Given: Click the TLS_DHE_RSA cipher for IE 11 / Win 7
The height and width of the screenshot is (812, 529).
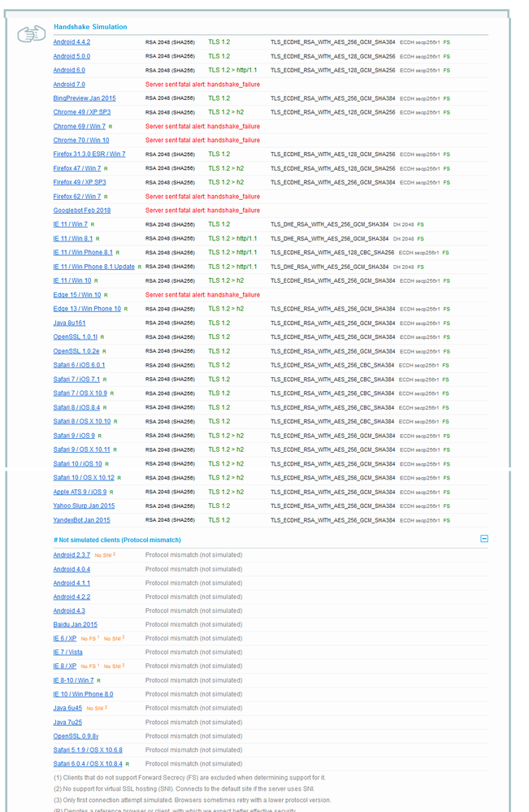Looking at the screenshot, I should (329, 225).
